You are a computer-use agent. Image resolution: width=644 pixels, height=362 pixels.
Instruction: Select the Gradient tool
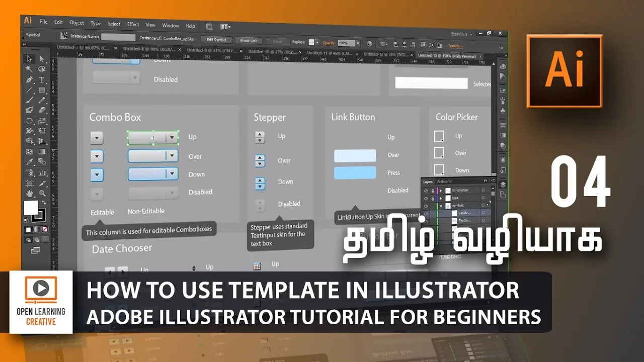point(42,151)
